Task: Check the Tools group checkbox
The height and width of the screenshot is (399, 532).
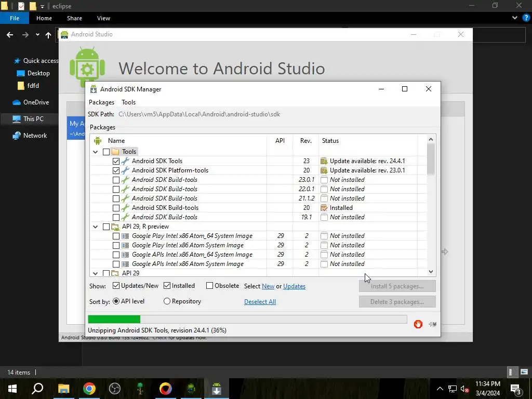Action: [106, 152]
